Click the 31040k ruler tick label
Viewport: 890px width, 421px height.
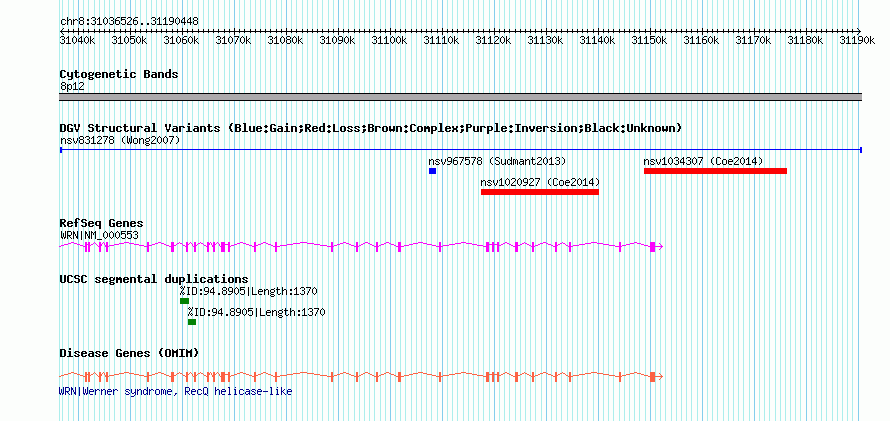pos(77,40)
